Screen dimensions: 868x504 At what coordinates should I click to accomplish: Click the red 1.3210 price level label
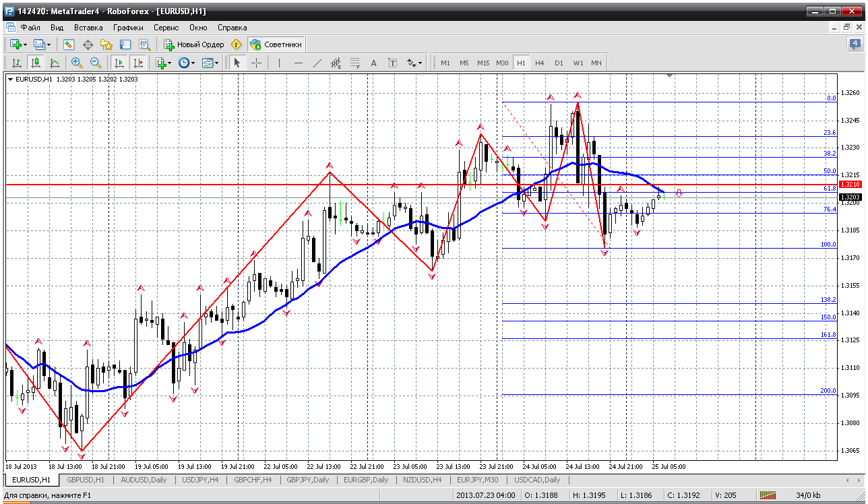[x=849, y=184]
